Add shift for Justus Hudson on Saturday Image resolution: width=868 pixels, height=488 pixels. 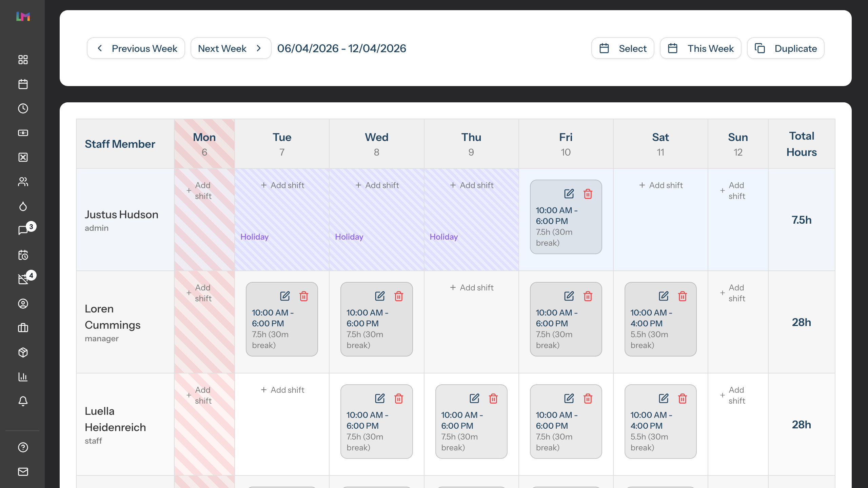[660, 185]
